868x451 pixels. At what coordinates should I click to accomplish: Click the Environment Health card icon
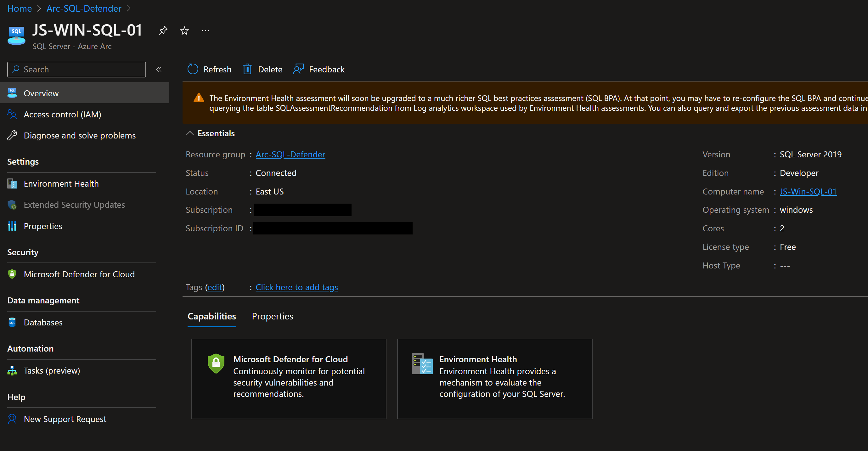[422, 364]
